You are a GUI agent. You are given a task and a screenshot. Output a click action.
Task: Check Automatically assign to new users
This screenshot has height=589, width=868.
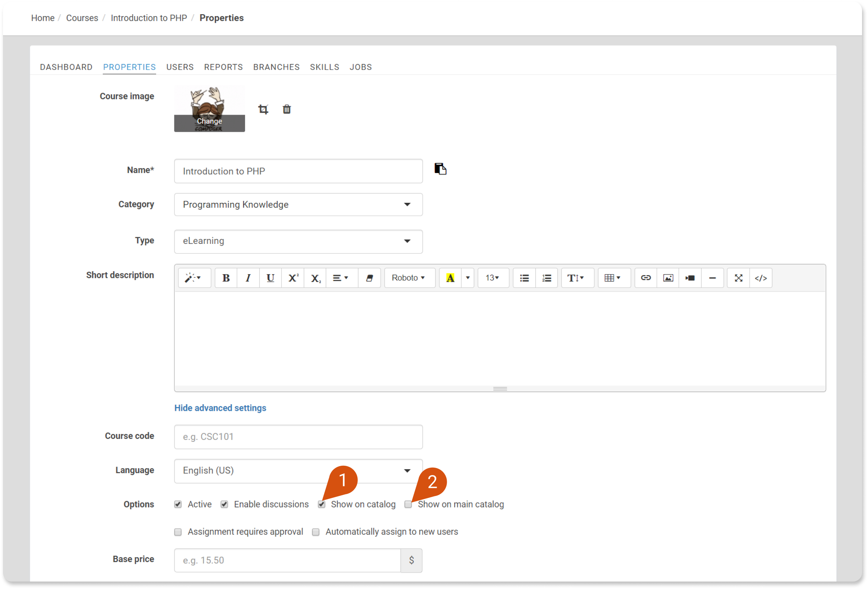tap(316, 532)
